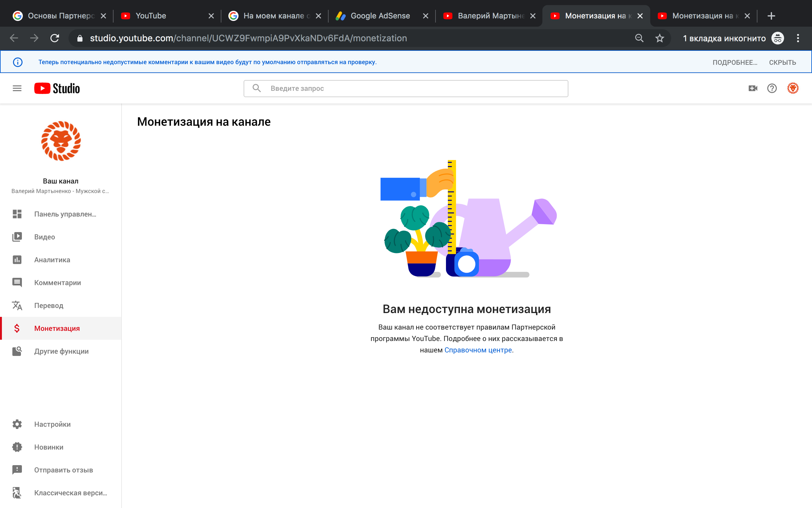The width and height of the screenshot is (812, 508).
Task: Click the YouTube Studio logo
Action: [57, 88]
